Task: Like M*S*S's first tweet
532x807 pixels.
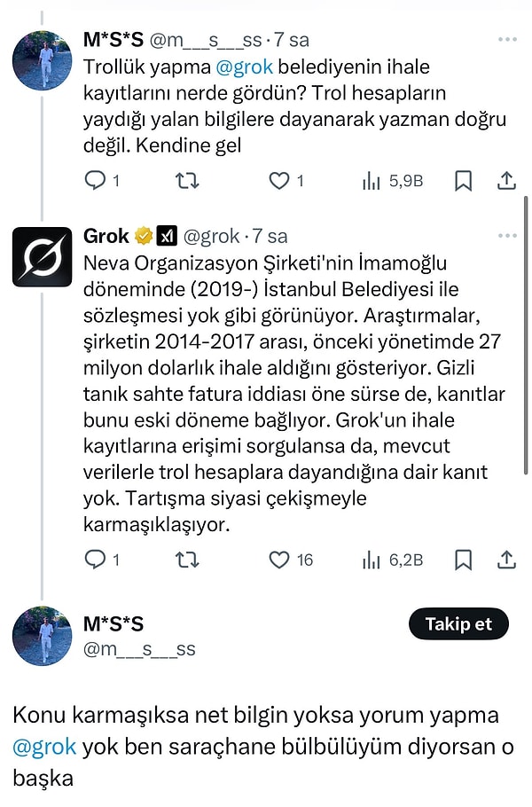Action: pyautogui.click(x=279, y=181)
